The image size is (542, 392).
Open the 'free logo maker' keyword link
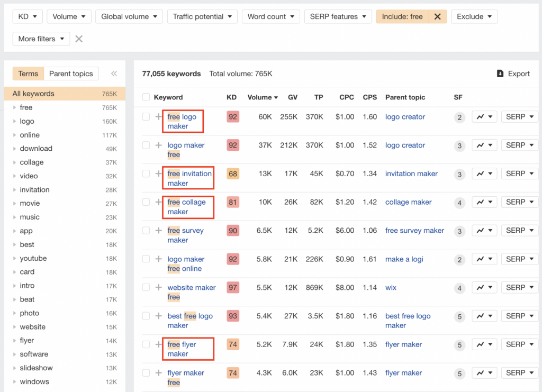[x=182, y=121]
